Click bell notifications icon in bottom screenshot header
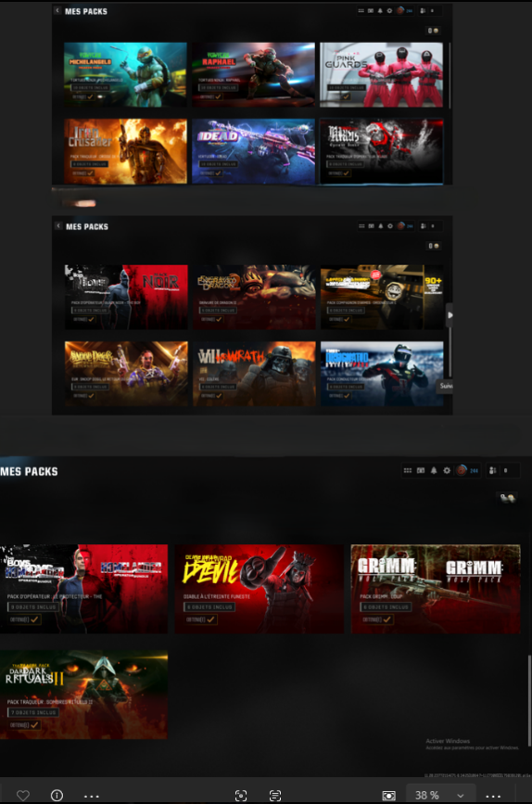The image size is (532, 804). (x=434, y=470)
